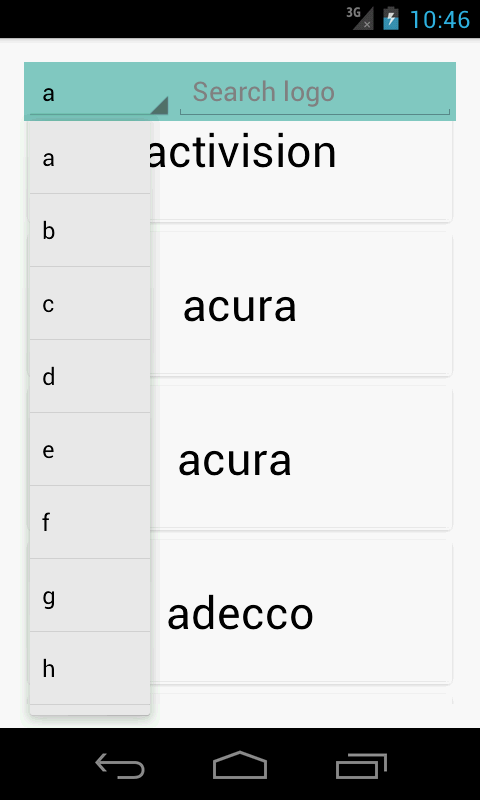Pick letter 'f' in the dropdown
The width and height of the screenshot is (480, 800).
(x=90, y=522)
